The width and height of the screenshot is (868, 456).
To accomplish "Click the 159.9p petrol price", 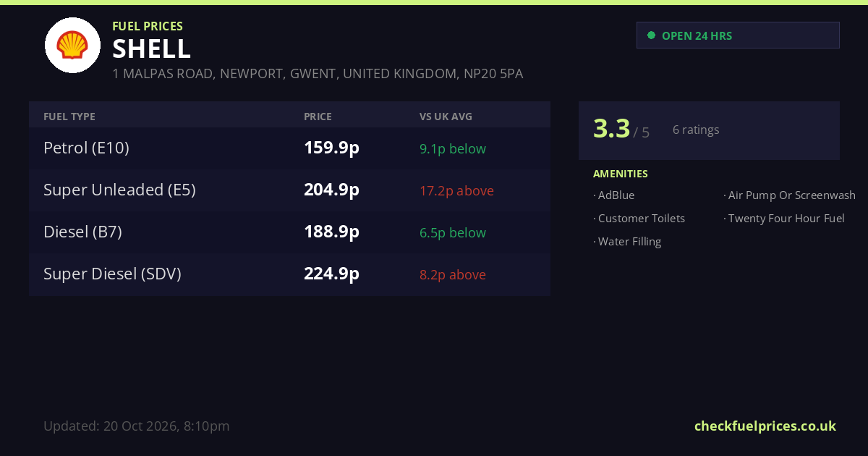I will (331, 148).
